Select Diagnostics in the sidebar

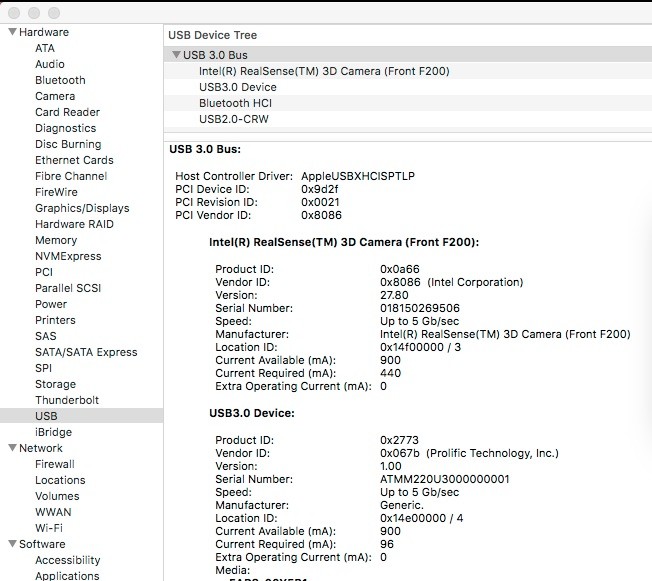coord(66,128)
